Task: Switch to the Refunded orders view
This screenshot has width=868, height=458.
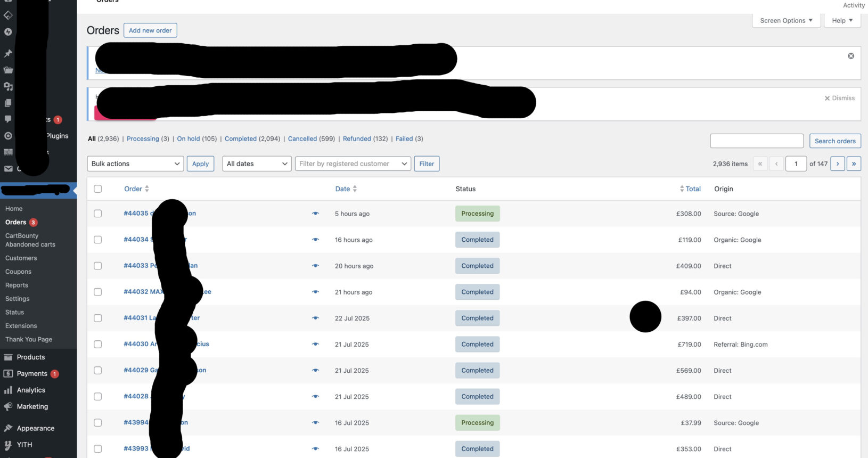Action: coord(357,139)
